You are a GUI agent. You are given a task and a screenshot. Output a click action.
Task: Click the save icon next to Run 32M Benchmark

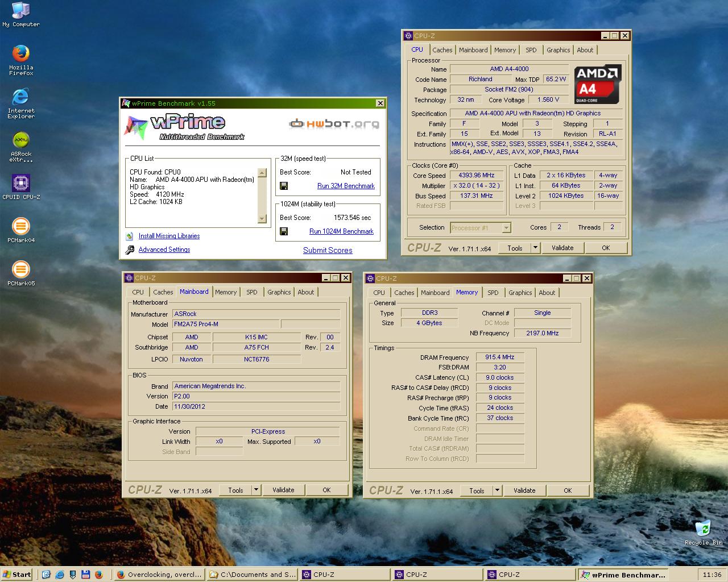(284, 186)
